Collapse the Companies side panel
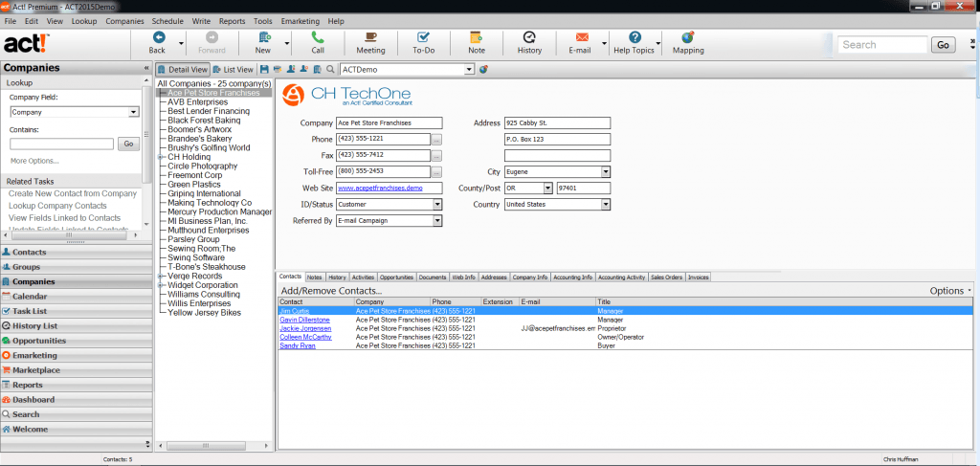 (146, 68)
